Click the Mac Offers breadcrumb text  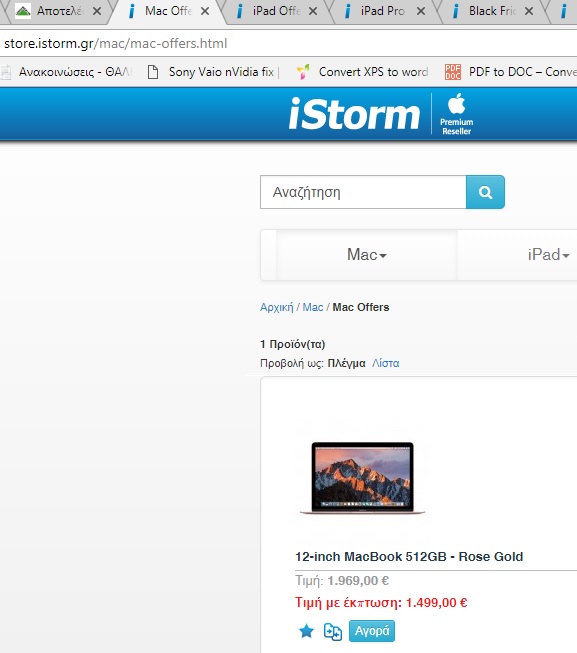pos(361,307)
